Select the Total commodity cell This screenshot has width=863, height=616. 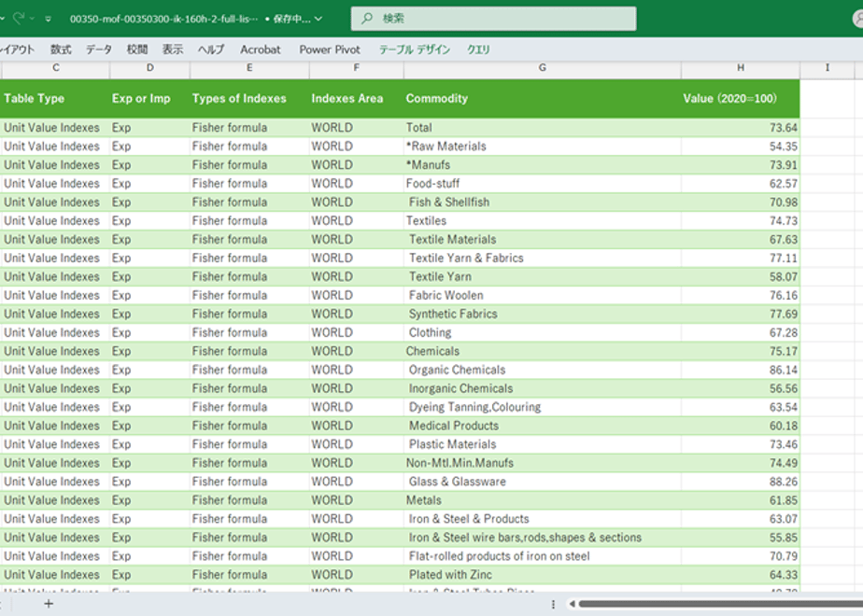pos(542,128)
